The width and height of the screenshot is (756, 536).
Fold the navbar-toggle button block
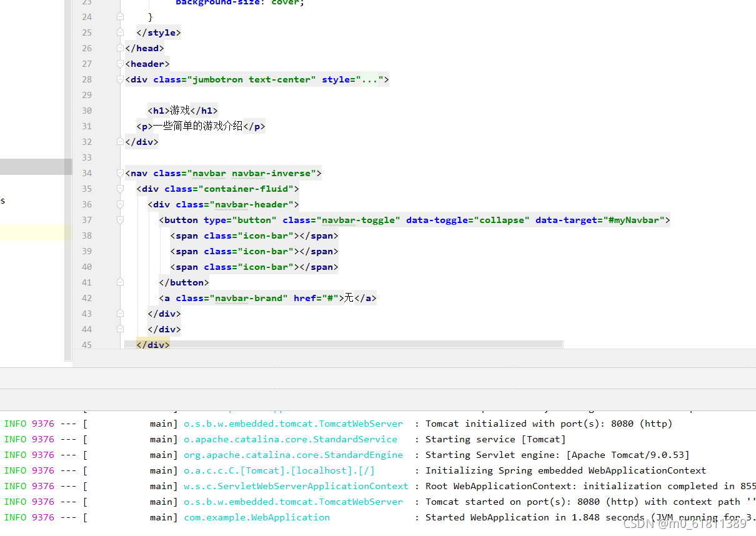[120, 220]
